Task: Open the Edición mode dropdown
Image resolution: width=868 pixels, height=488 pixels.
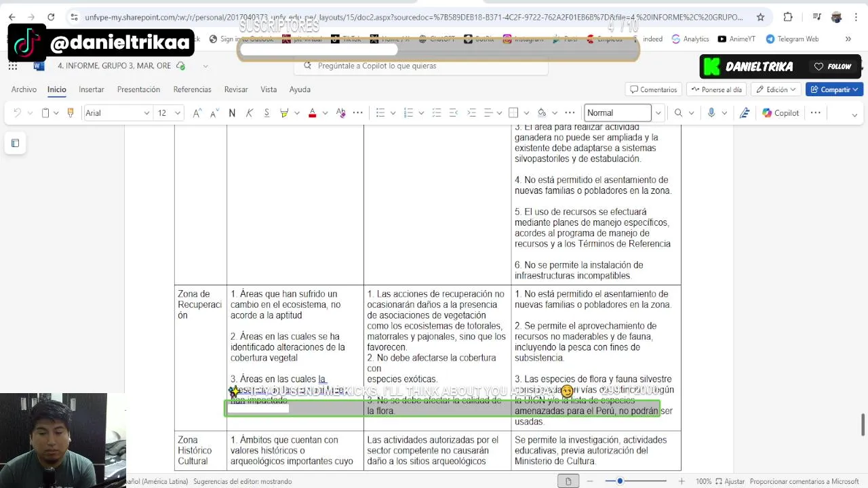Action: pos(776,89)
